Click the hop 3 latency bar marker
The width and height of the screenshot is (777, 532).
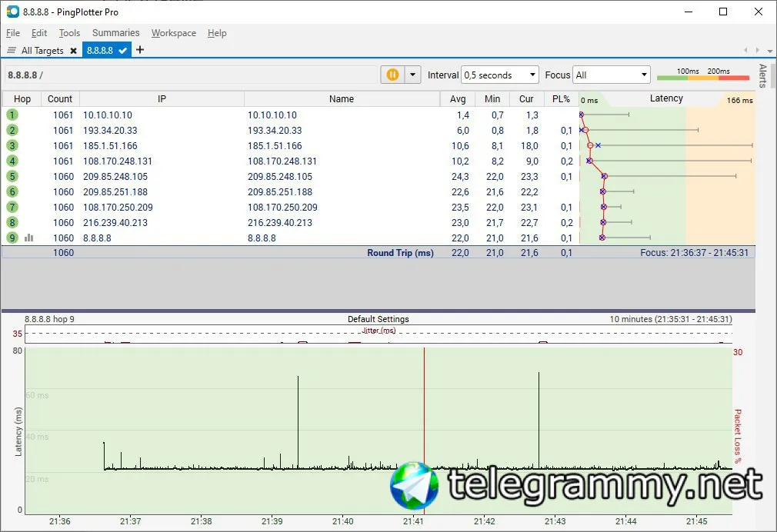[590, 145]
